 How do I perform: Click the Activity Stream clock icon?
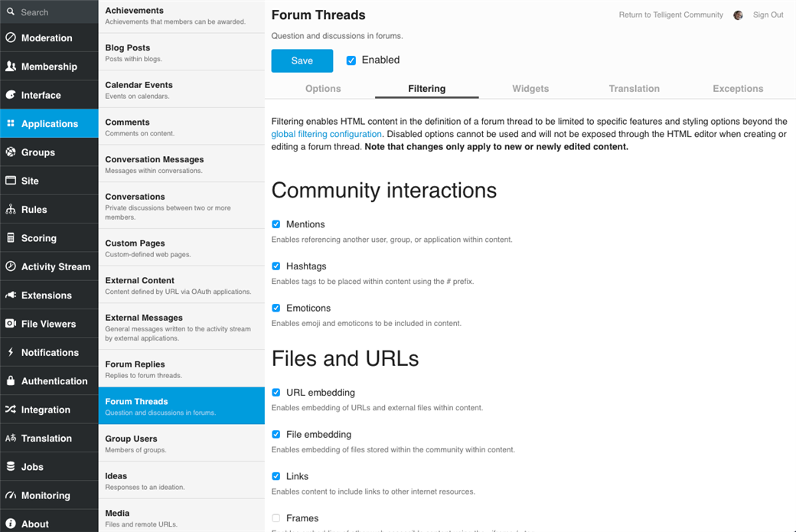[x=11, y=266]
